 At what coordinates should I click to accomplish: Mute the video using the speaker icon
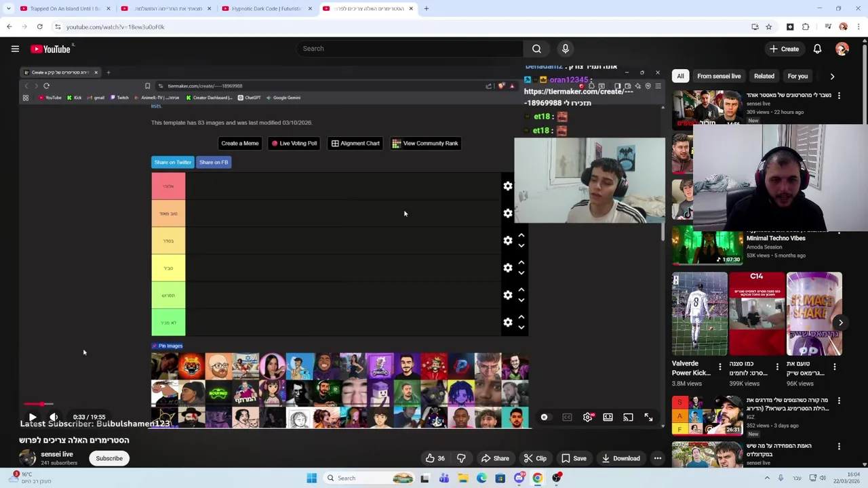[54, 418]
